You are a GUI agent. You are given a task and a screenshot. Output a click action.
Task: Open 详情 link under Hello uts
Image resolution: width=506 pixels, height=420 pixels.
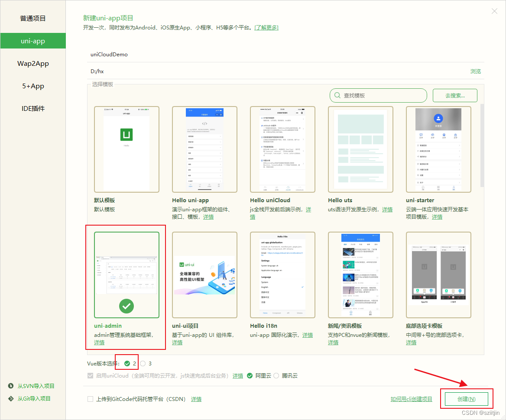[x=387, y=210]
